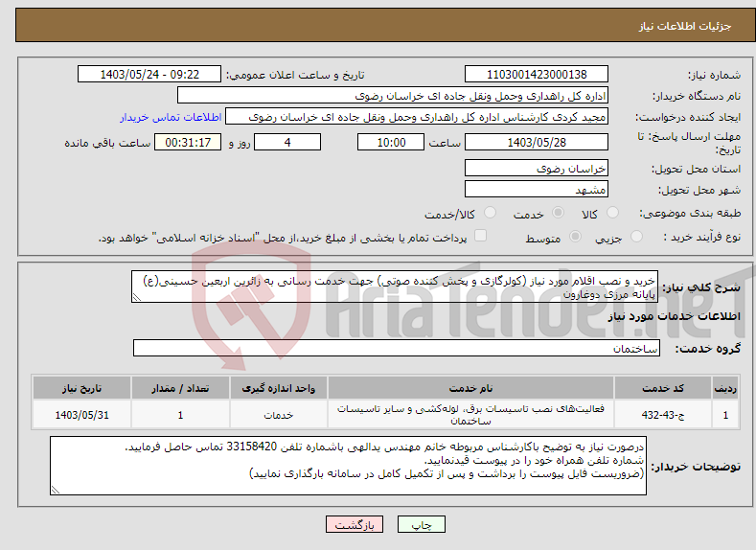Image resolution: width=756 pixels, height=550 pixels.
Task: Click the بازگشت back button
Action: 355,524
